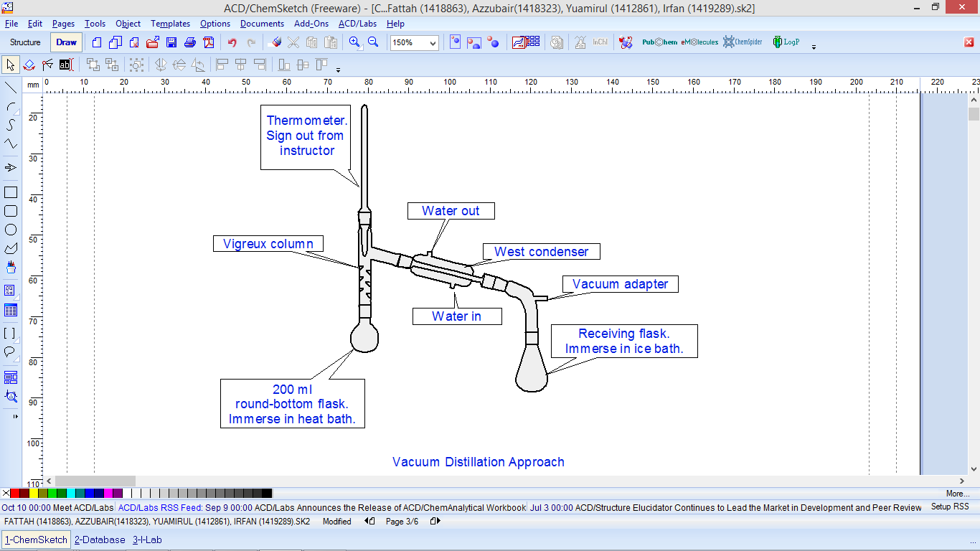Expand the toolbar overflow chevron

click(x=814, y=47)
